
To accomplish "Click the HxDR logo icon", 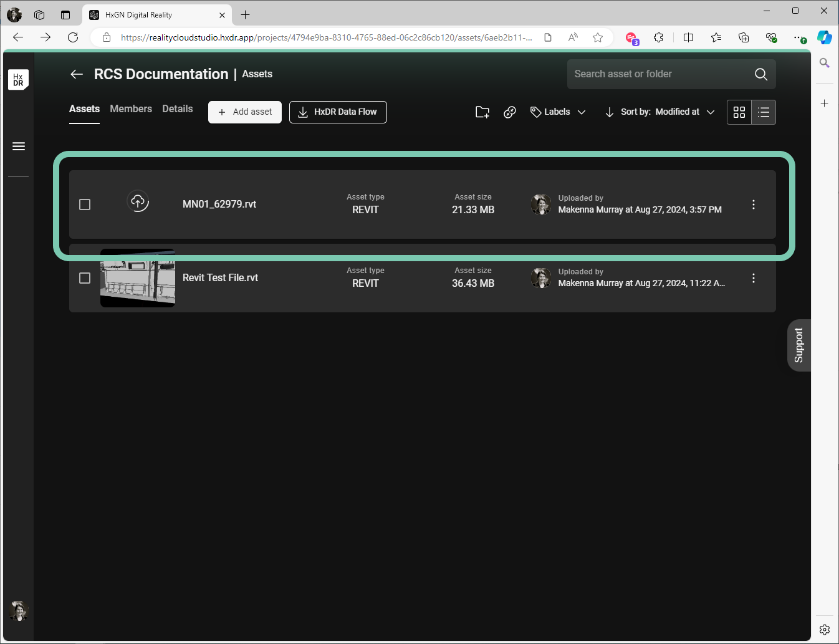I will (x=18, y=80).
